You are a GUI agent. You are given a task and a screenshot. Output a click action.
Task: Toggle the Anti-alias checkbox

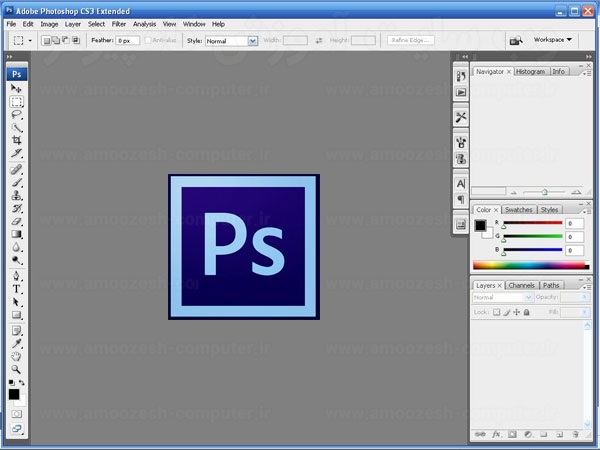pos(148,40)
